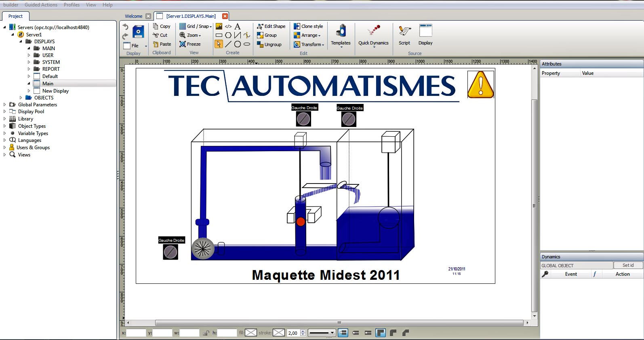644x340 pixels.
Task: Open the Templates dropdown
Action: pos(341,36)
